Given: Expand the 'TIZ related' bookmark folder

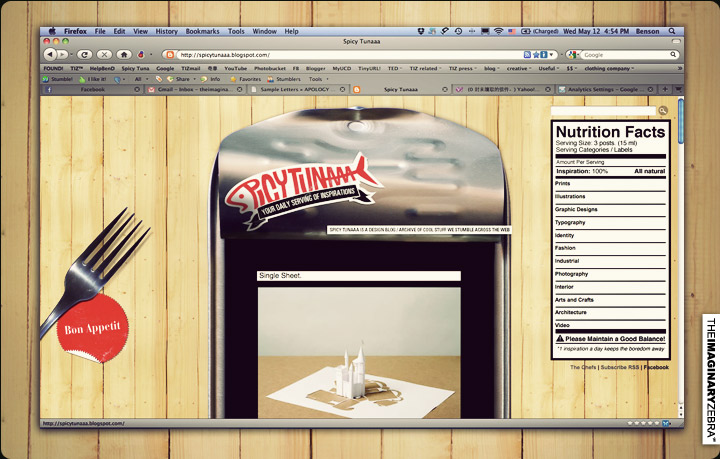Looking at the screenshot, I should (x=426, y=68).
